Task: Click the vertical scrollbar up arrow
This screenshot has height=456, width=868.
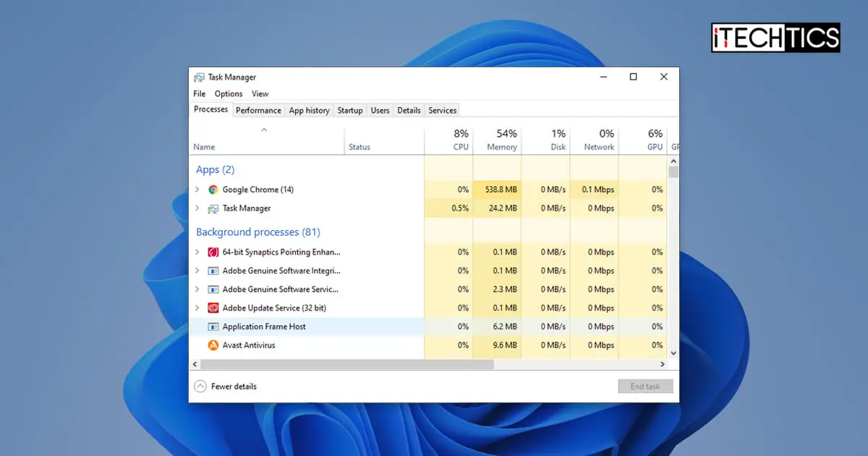Action: tap(673, 160)
